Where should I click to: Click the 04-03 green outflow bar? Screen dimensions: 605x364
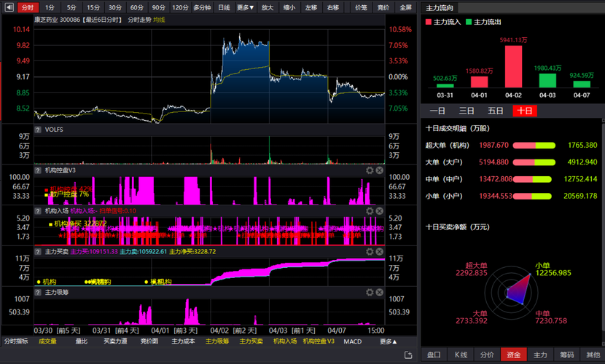(x=547, y=81)
